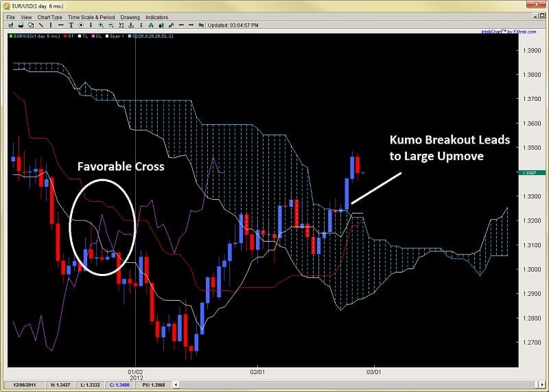Click the red ST legend swatch
Viewport: 549px width, 392px height.
tap(65, 36)
